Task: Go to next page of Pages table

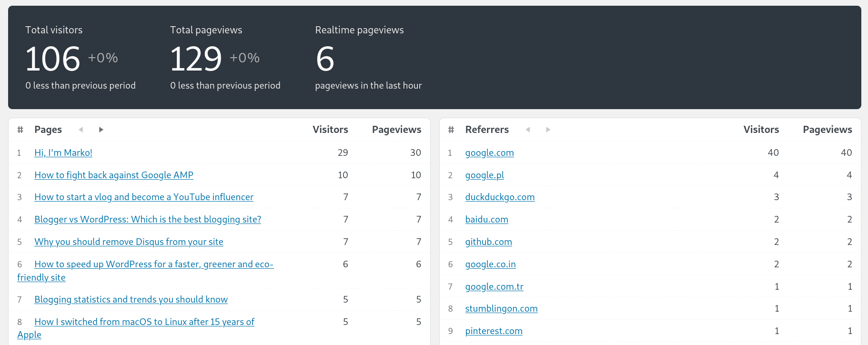Action: click(101, 130)
